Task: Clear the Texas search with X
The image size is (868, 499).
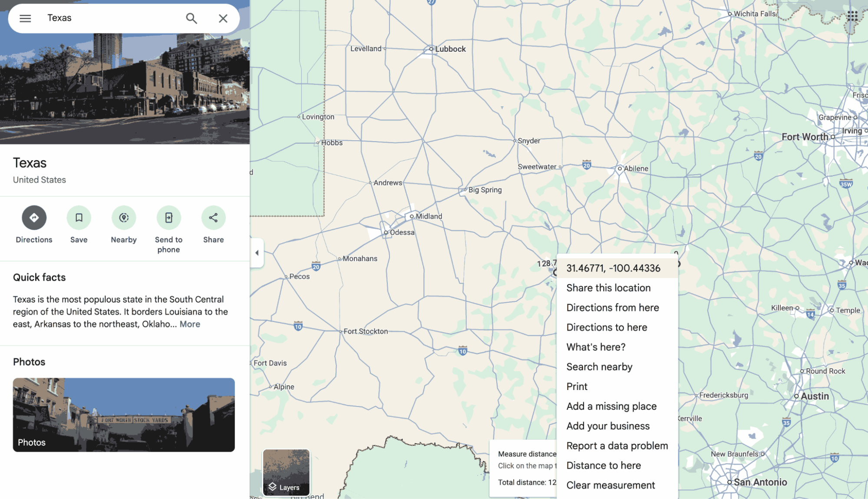Action: pos(223,18)
